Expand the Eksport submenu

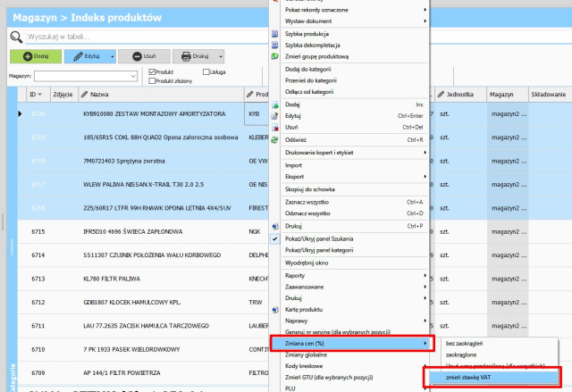point(425,177)
